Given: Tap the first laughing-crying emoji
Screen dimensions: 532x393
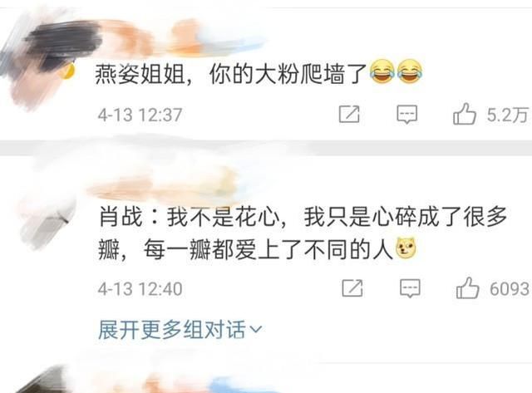Looking at the screenshot, I should pyautogui.click(x=382, y=71).
